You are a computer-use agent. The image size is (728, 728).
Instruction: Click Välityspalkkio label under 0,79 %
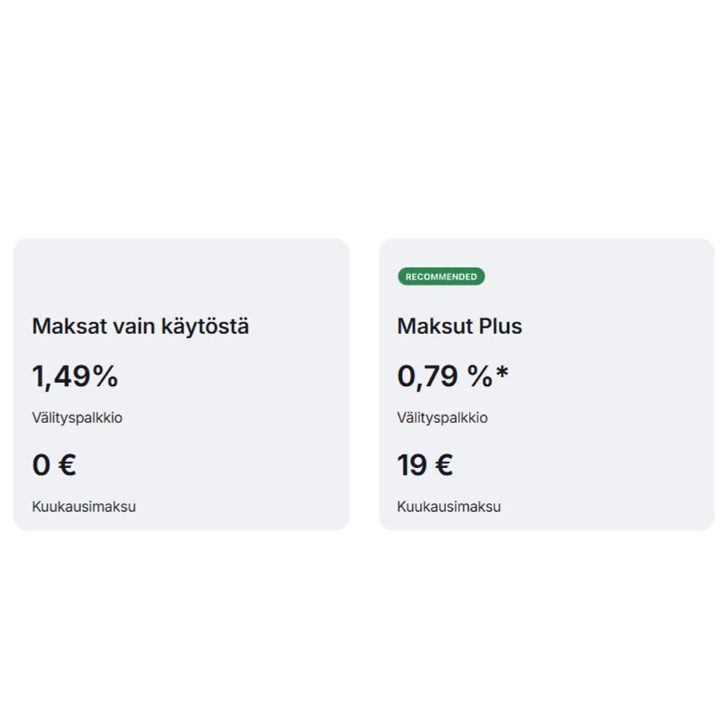click(x=443, y=418)
